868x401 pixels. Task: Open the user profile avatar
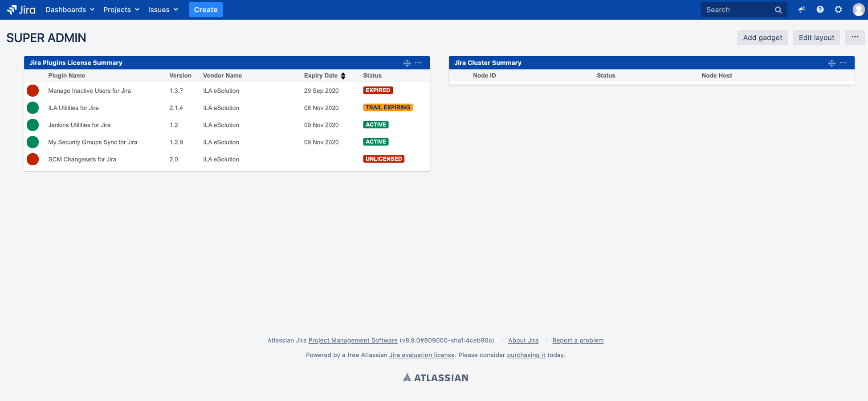[x=858, y=9]
